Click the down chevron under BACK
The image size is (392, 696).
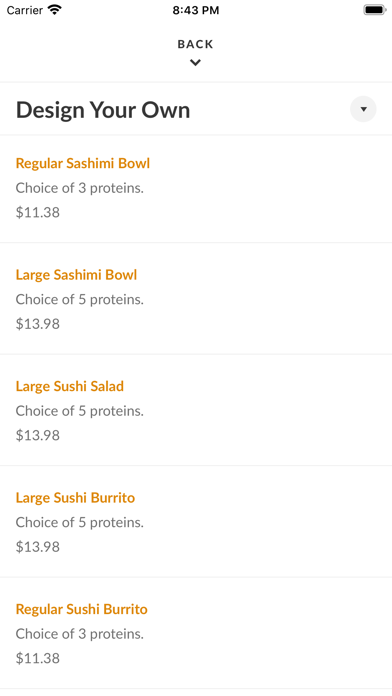point(195,63)
